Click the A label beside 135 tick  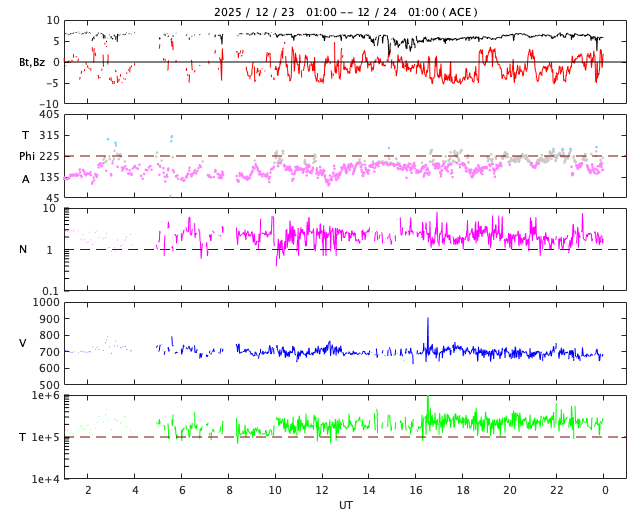click(26, 179)
